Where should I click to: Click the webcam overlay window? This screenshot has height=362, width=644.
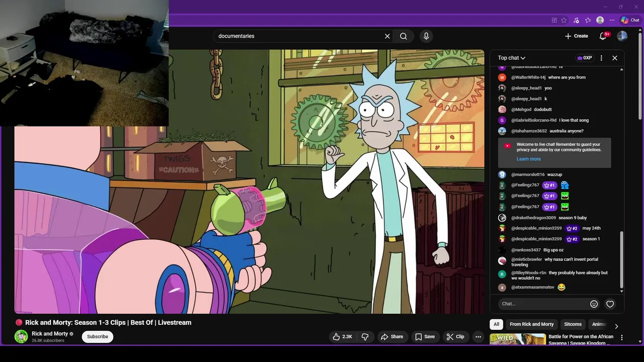[x=84, y=63]
